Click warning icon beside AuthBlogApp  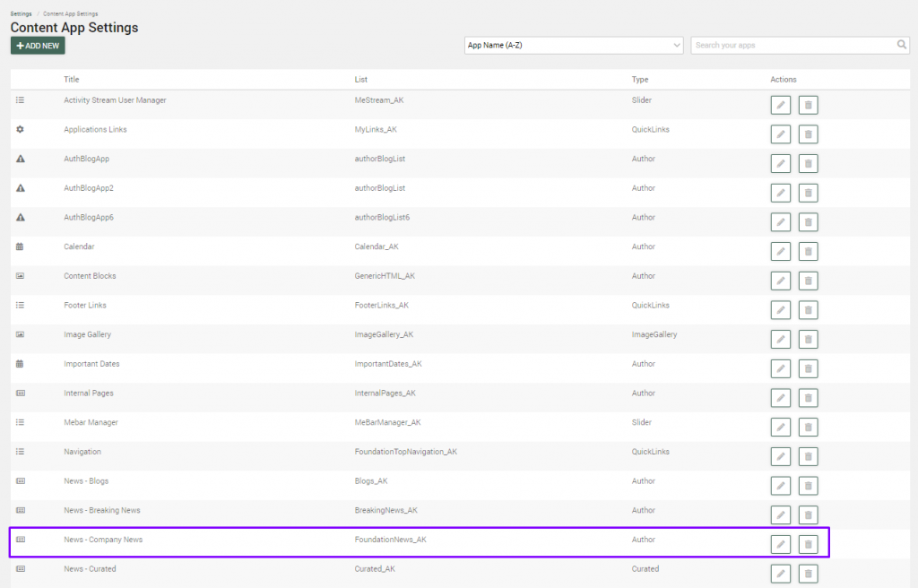click(x=21, y=159)
